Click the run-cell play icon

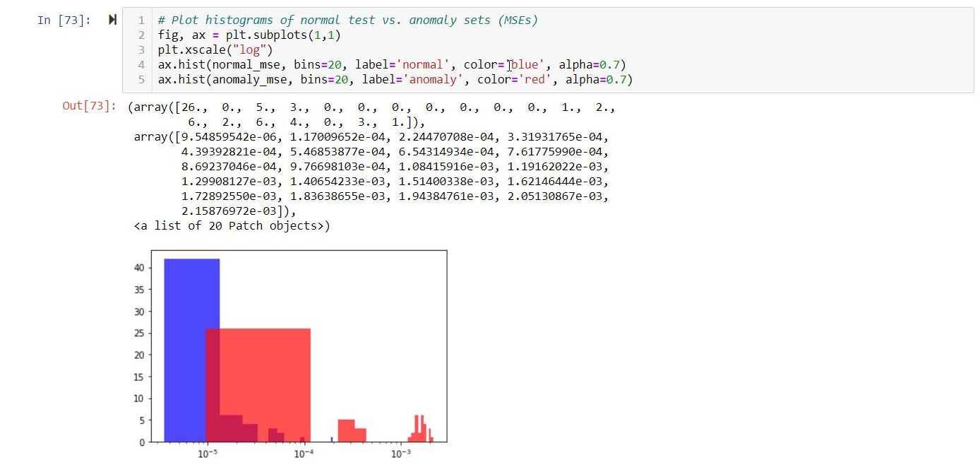[112, 20]
